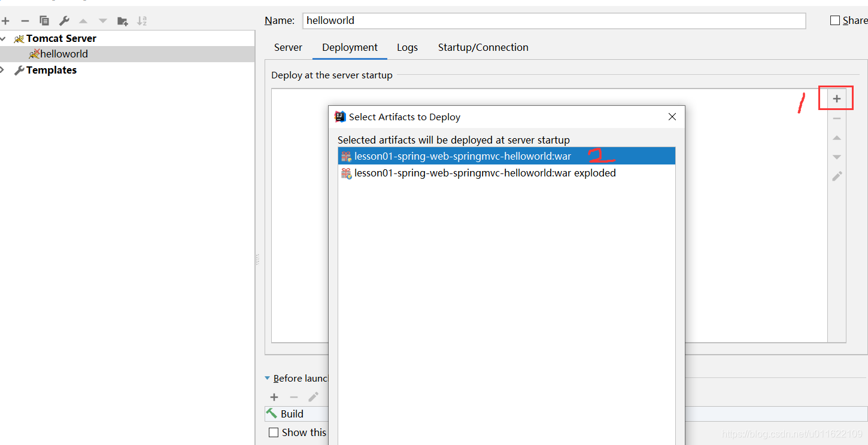
Task: Open edit defaults wrench icon in toolbar
Action: (x=64, y=21)
